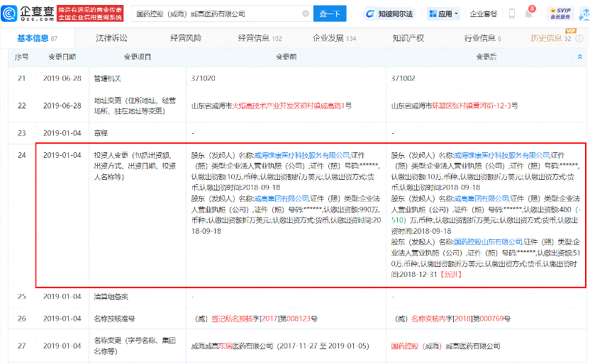Open 威高集团有限公司 link in 变更前 column
Image resolution: width=590 pixels, height=364 pixels.
pos(282,198)
